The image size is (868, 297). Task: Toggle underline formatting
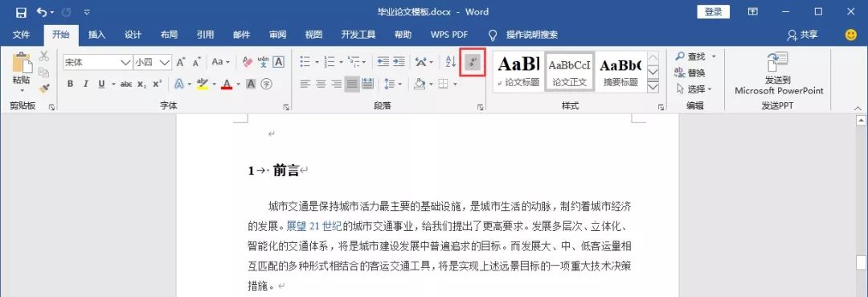click(101, 85)
